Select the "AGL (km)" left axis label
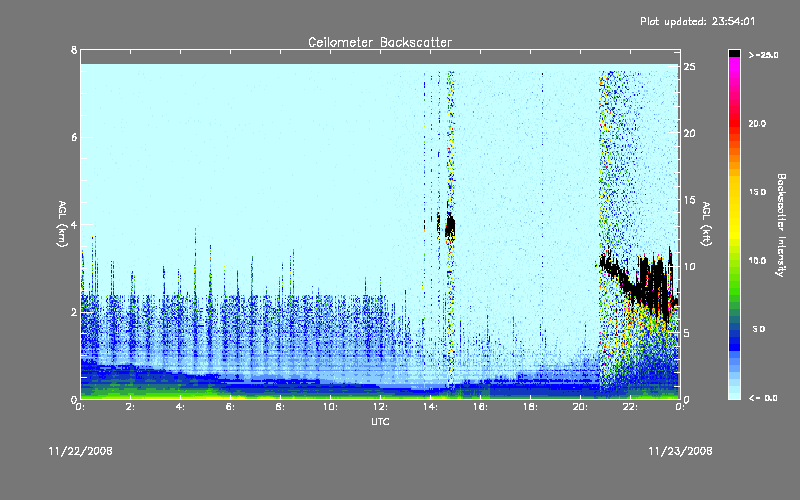Screen dimensions: 800x500 tap(62, 224)
